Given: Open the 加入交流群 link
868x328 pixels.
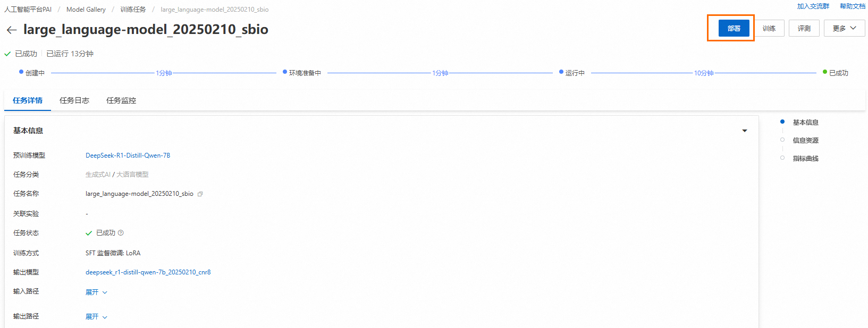Looking at the screenshot, I should coord(813,6).
